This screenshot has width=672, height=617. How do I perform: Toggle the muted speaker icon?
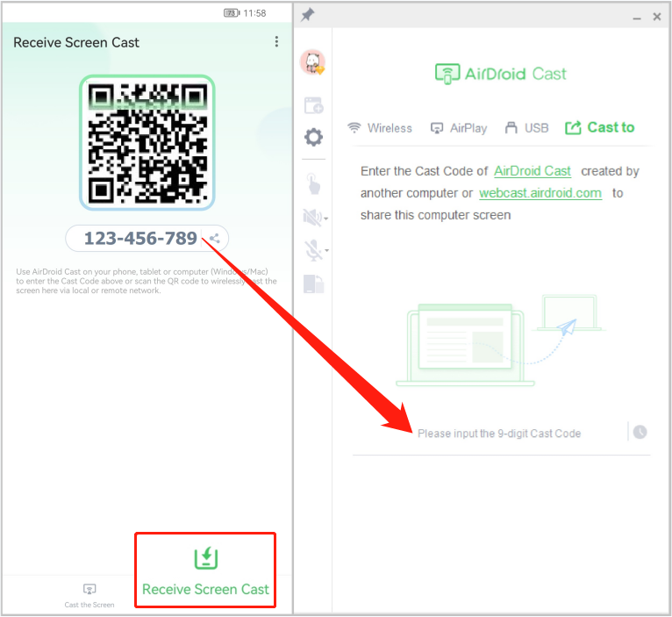click(311, 217)
